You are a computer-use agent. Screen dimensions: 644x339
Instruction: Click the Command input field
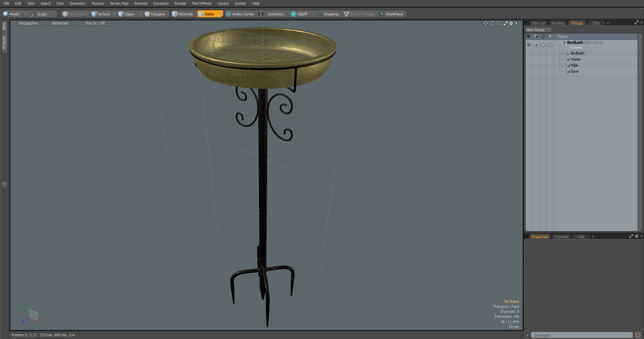coord(582,335)
